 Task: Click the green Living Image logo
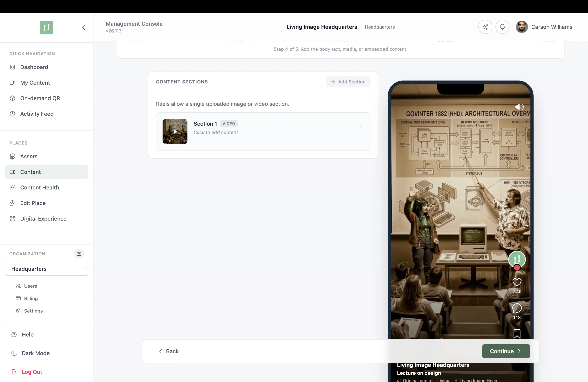tap(46, 27)
